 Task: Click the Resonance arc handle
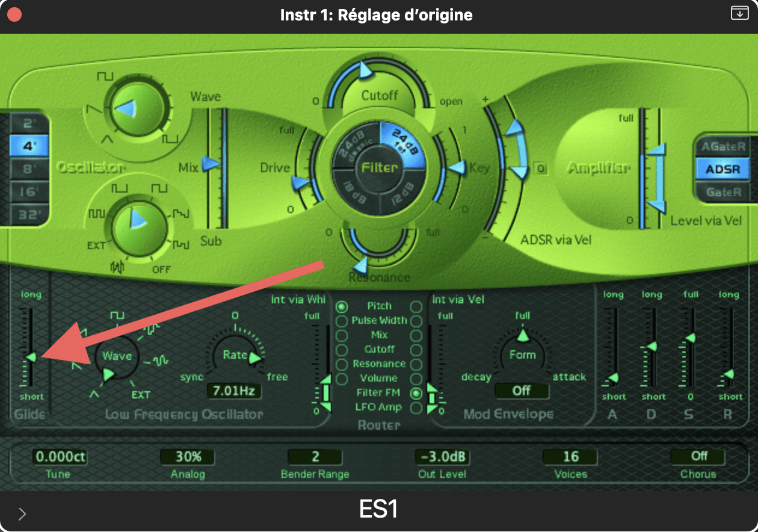pos(360,265)
